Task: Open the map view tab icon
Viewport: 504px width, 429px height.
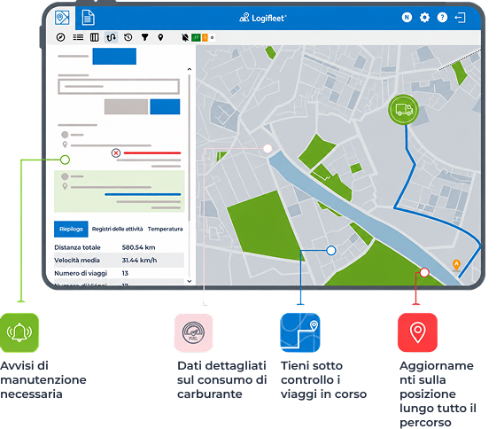Action: click(x=62, y=18)
